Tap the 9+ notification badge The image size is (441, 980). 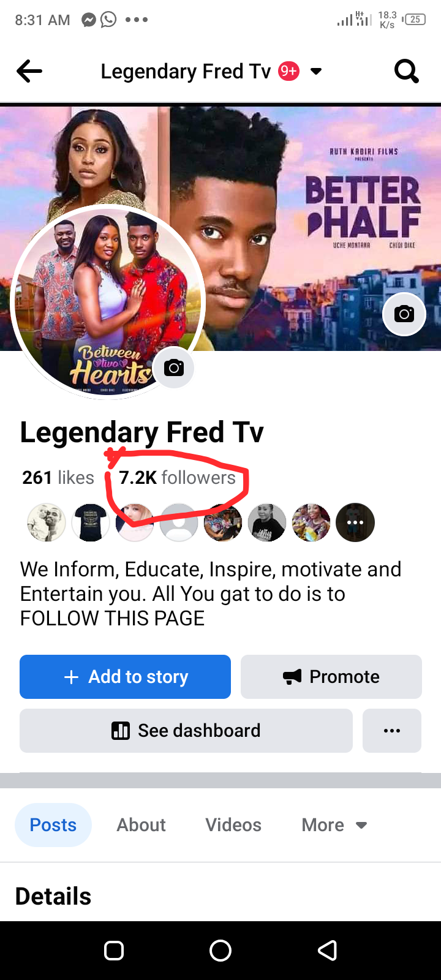pyautogui.click(x=288, y=72)
